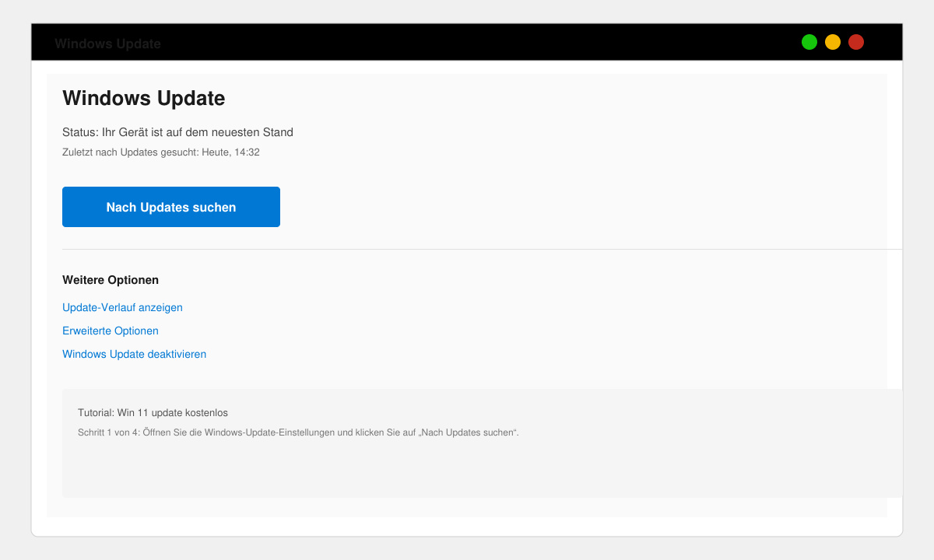Click the Tutorial: Win 11 update kostenlos text

tap(153, 413)
